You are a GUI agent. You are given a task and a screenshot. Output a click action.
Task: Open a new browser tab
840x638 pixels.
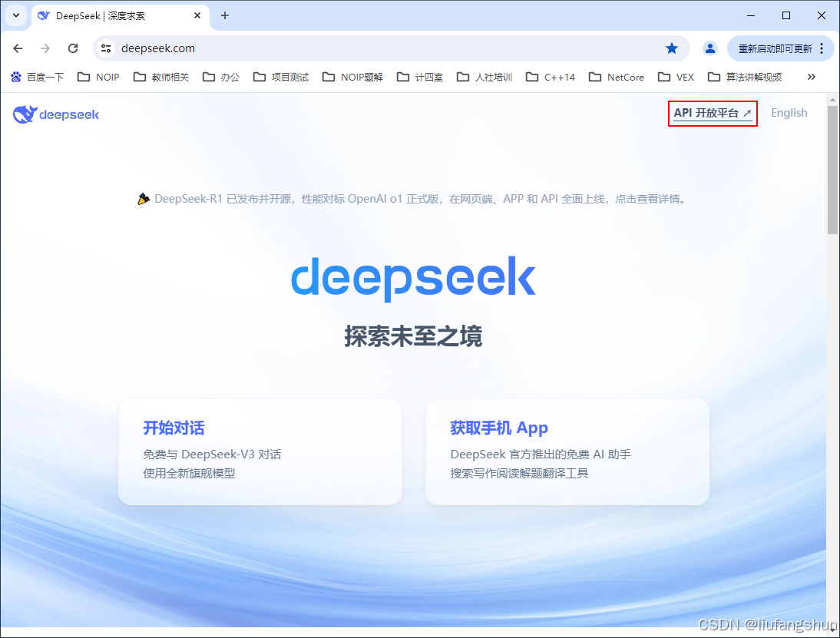[x=225, y=15]
